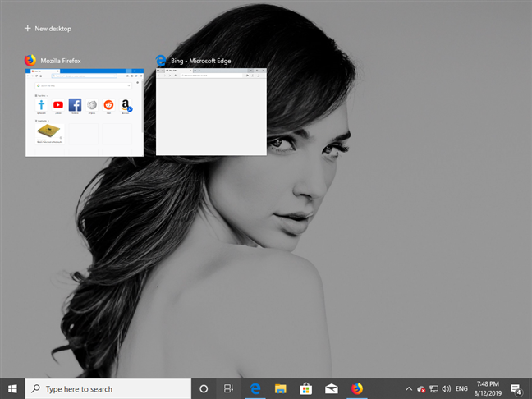
Task: Launch Microsoft Store from the taskbar
Action: coord(306,389)
